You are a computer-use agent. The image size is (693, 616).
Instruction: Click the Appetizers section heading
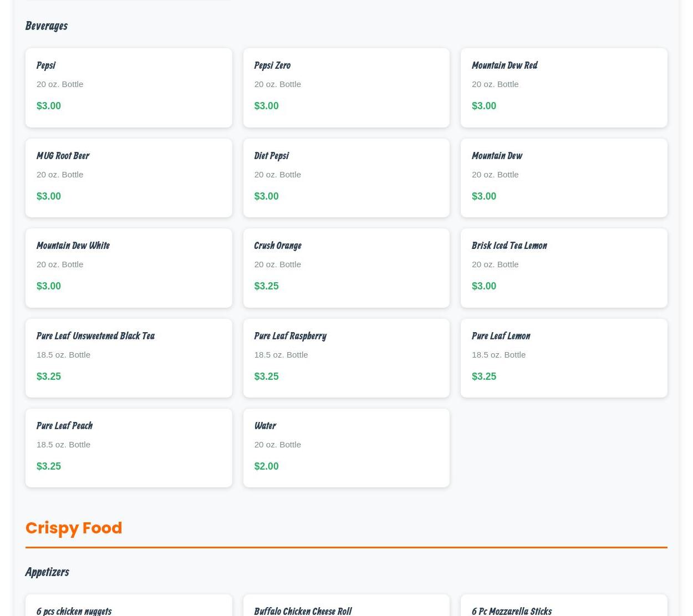tap(47, 572)
